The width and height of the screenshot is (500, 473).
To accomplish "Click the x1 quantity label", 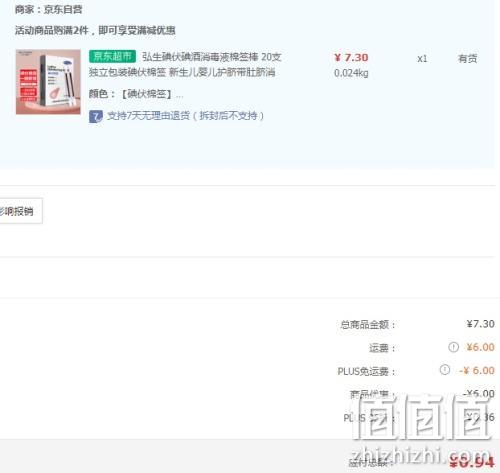I will coord(422,59).
